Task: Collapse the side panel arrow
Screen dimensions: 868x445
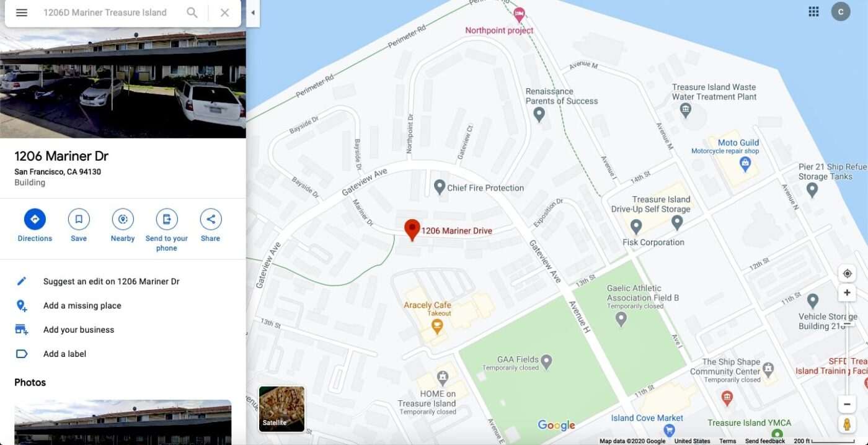Action: point(252,13)
